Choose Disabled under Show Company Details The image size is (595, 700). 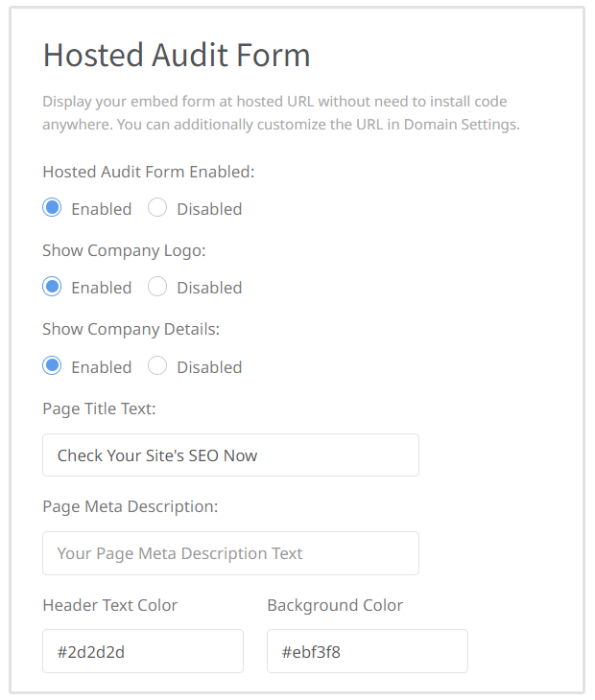tap(157, 366)
